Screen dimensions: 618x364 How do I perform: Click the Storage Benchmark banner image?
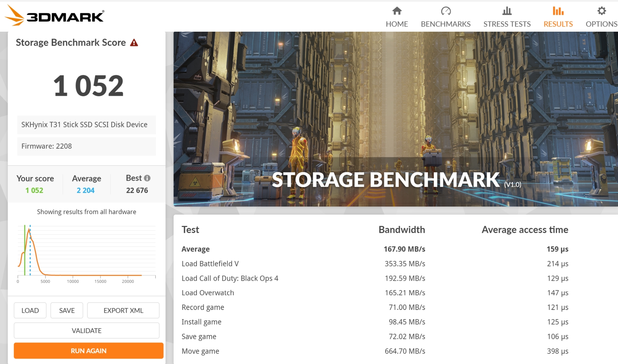(396, 119)
